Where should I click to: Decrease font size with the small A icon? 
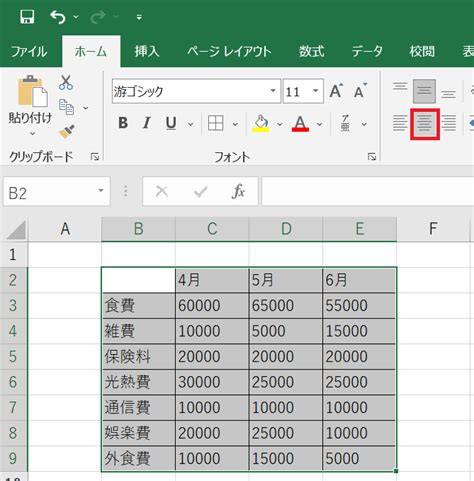360,90
